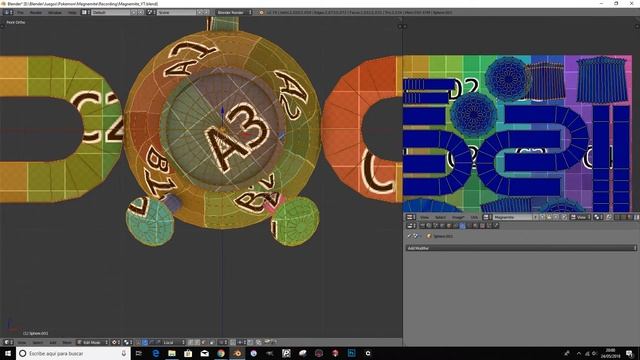Enable edge select mode

[197, 342]
